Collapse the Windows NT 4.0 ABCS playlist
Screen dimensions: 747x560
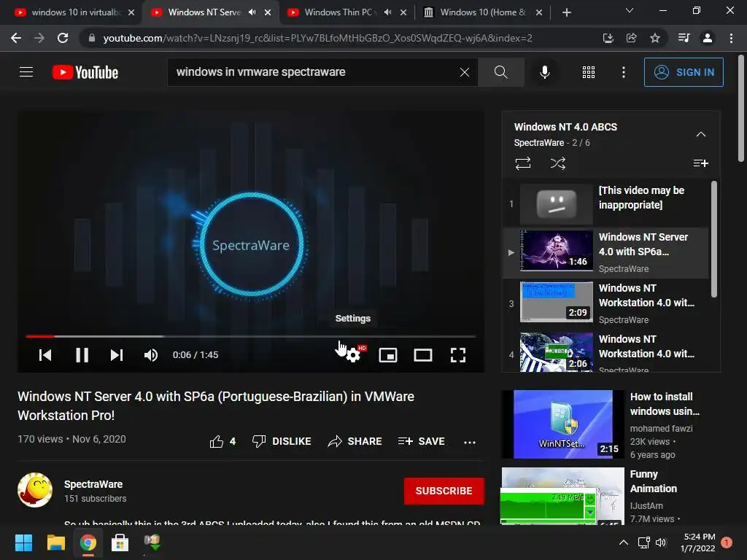pyautogui.click(x=701, y=134)
